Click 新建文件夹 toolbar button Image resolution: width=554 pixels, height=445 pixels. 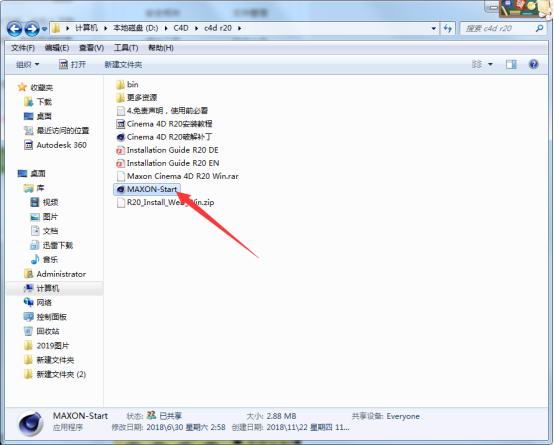coord(123,65)
